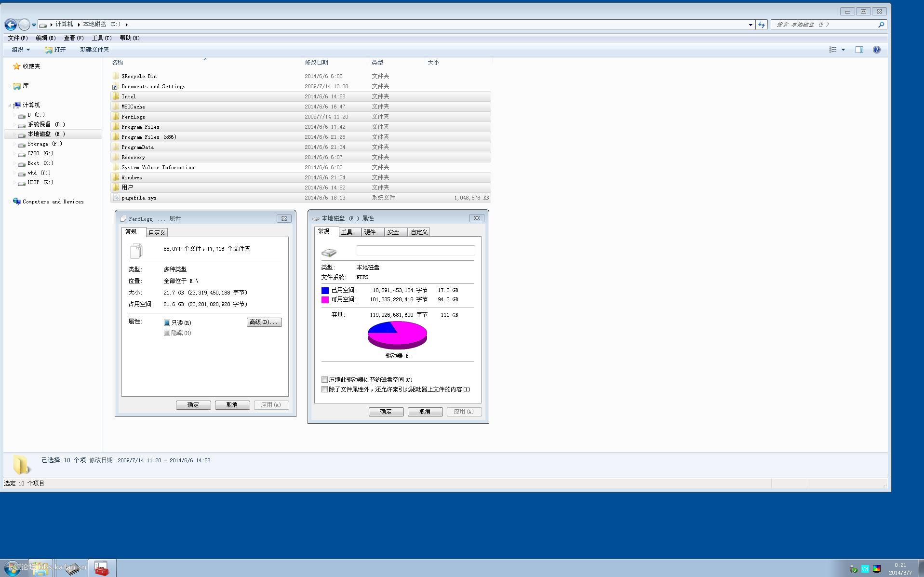Screen dimensions: 924x577
Task: Open help via the question mark icon
Action: click(x=877, y=50)
